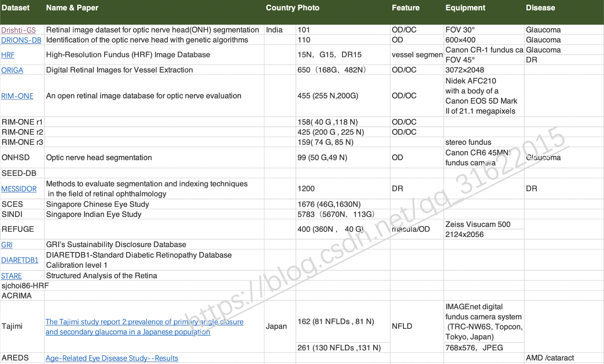The width and height of the screenshot is (604, 364).
Task: Select the 600×400 equipment cell
Action: click(x=484, y=40)
